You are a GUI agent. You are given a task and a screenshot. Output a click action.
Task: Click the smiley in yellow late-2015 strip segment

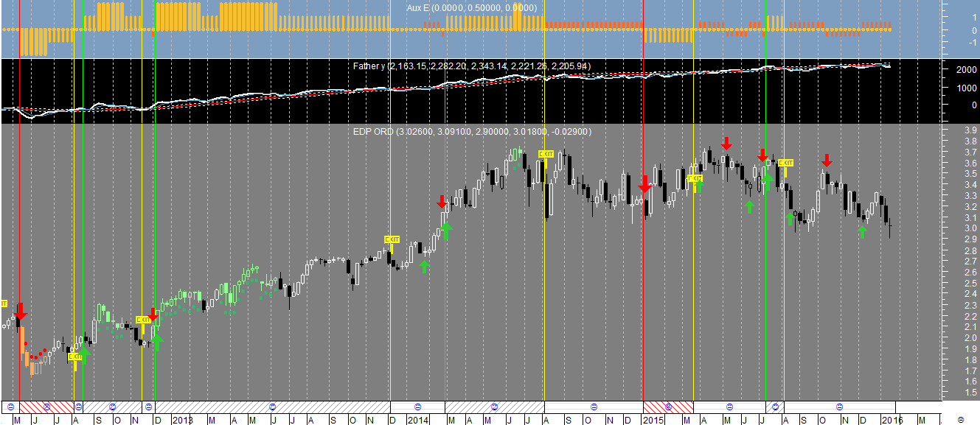click(x=840, y=407)
